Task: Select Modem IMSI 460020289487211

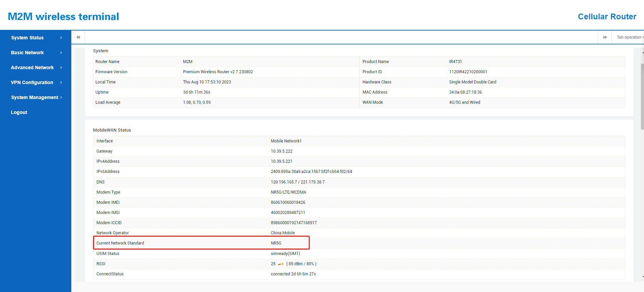Action: [x=288, y=213]
